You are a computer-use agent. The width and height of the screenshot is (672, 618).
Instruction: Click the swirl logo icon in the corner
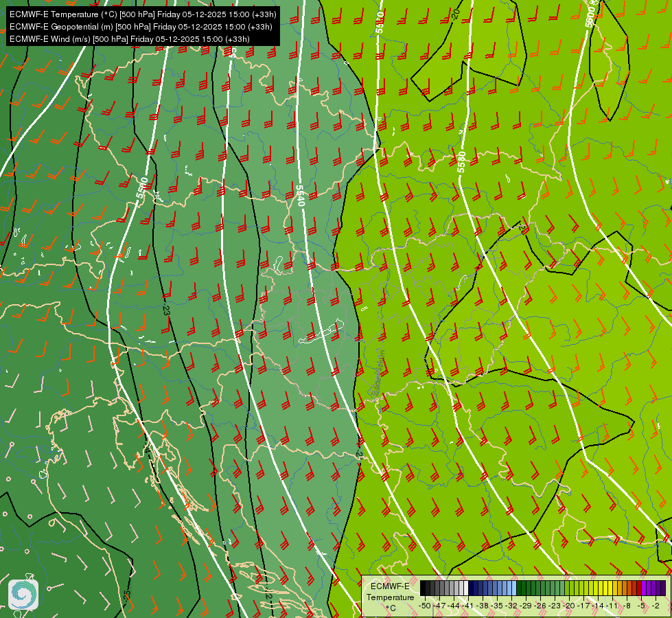point(23,594)
